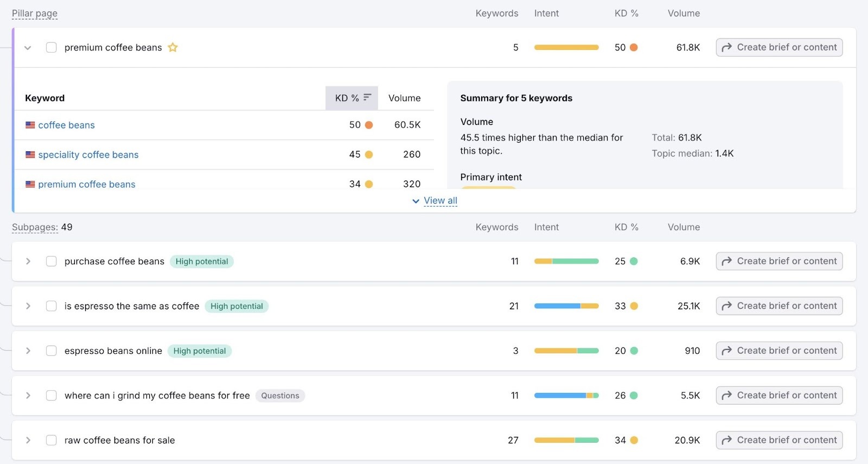Click the intent bar for where can i grind row
The height and width of the screenshot is (464, 868).
coord(566,396)
